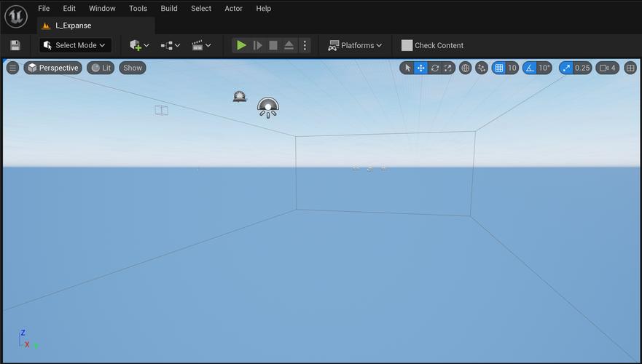
Task: Open the Perspective viewport type dropdown
Action: pyautogui.click(x=52, y=68)
